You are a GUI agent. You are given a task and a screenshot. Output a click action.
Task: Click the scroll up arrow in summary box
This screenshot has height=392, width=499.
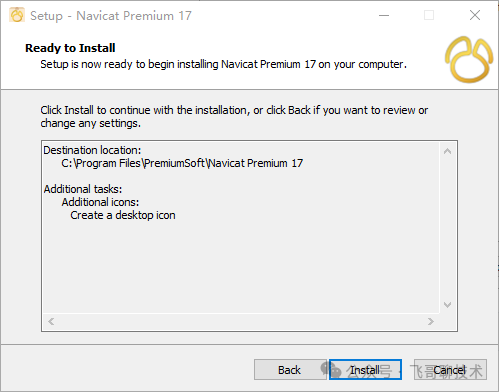(448, 151)
